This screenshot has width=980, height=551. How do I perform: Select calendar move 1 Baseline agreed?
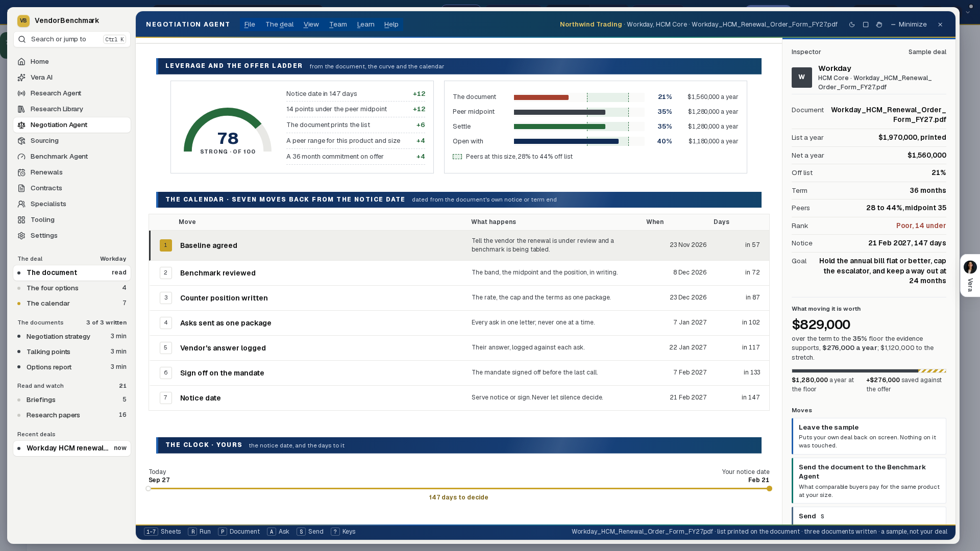click(459, 245)
